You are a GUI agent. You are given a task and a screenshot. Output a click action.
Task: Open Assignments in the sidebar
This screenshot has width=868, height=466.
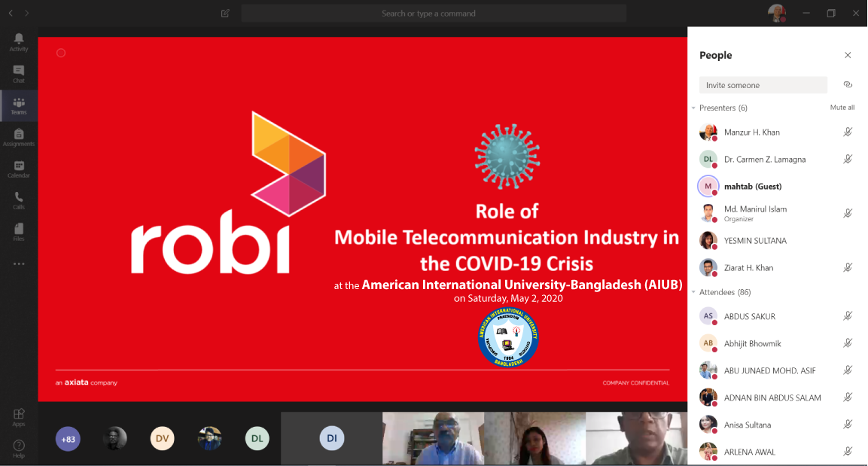click(19, 137)
